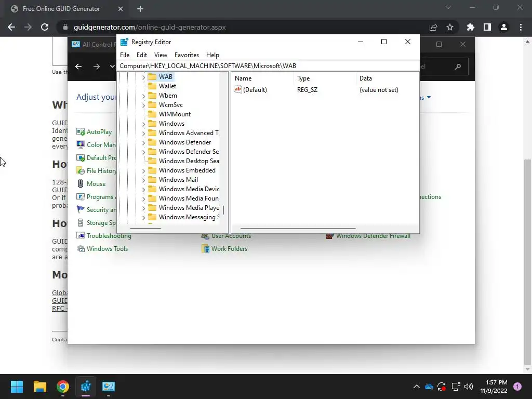Image resolution: width=532 pixels, height=399 pixels.
Task: Reload the Chrome page
Action: coord(45,27)
